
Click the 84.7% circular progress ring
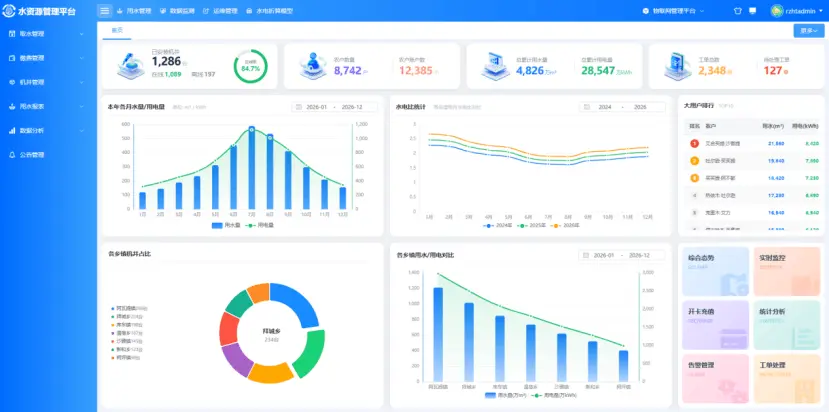tap(250, 66)
